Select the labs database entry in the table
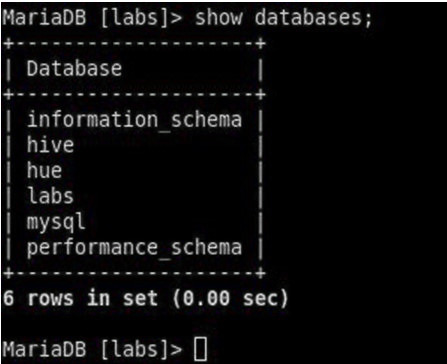447x364 pixels. pyautogui.click(x=50, y=196)
